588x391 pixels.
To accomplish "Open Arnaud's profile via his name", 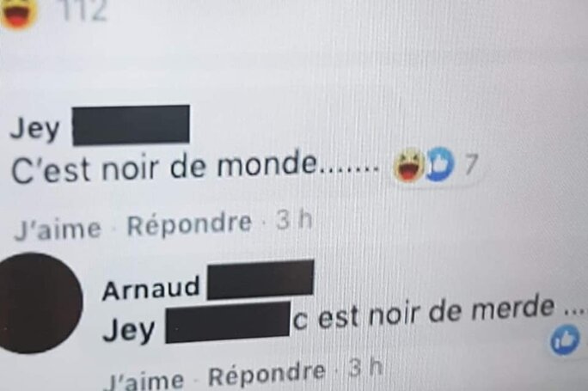I will pyautogui.click(x=150, y=288).
